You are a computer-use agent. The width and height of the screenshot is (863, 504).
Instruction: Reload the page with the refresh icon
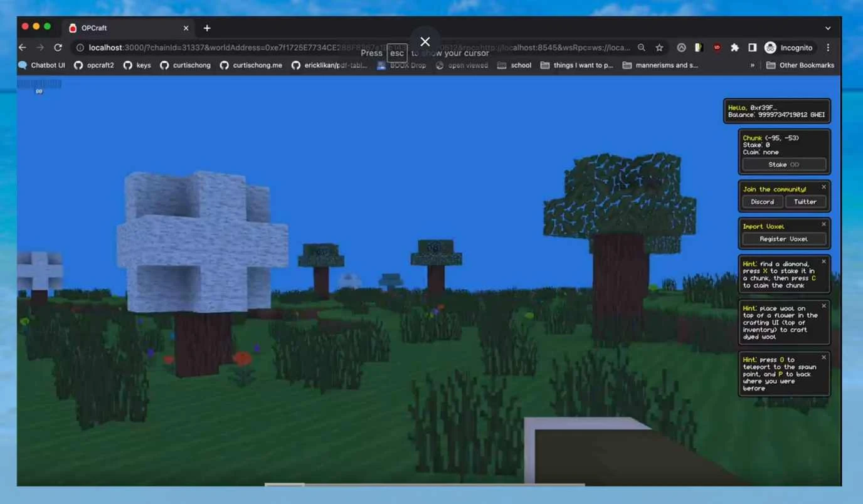point(58,48)
